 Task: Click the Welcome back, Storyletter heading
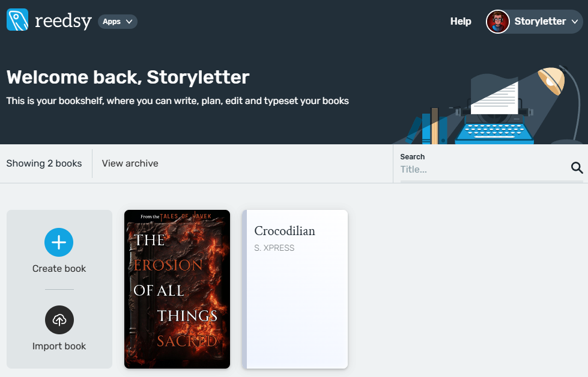point(127,77)
